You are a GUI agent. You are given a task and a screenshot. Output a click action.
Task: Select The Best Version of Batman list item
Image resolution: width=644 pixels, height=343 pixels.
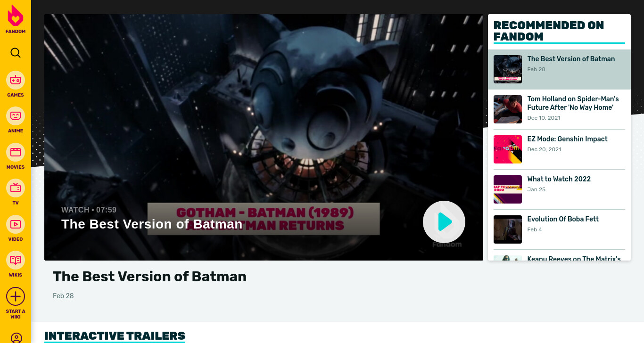pos(559,70)
